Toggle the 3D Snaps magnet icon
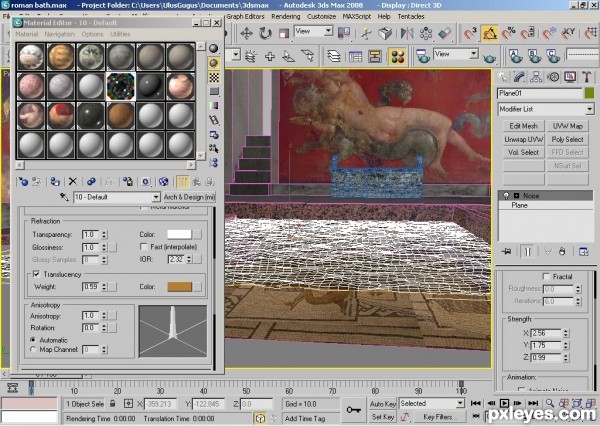 (x=470, y=34)
